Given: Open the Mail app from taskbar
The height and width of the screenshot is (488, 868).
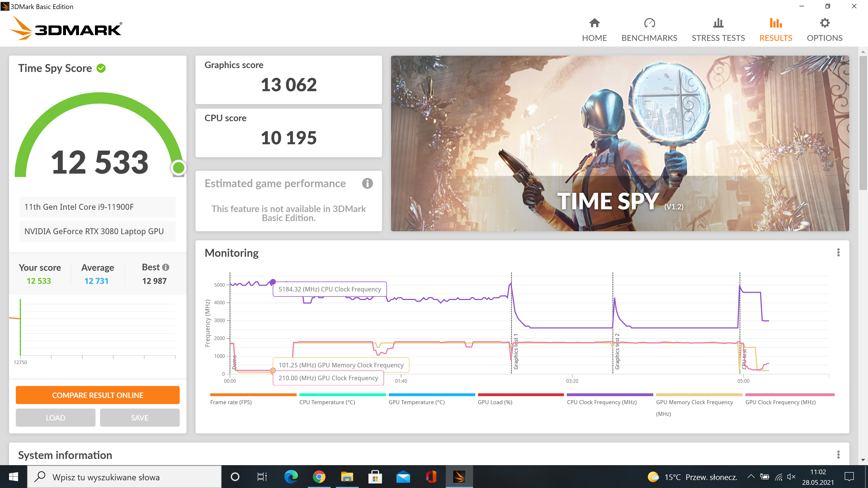Looking at the screenshot, I should pyautogui.click(x=403, y=477).
